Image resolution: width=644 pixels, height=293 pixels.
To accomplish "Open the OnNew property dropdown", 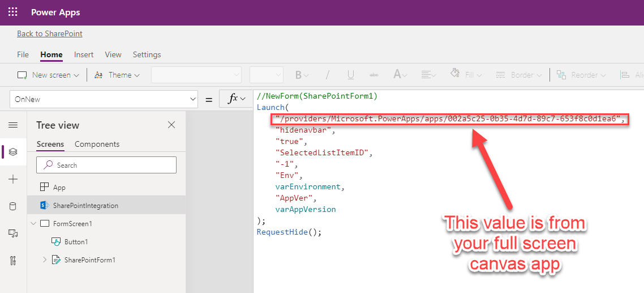I will coord(104,99).
